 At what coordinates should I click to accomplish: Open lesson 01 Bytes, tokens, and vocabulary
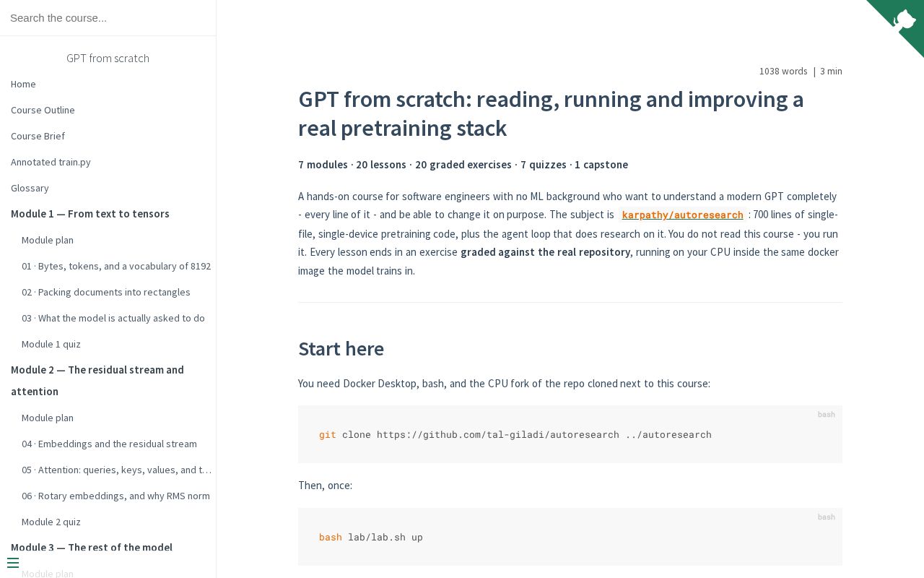(x=116, y=266)
